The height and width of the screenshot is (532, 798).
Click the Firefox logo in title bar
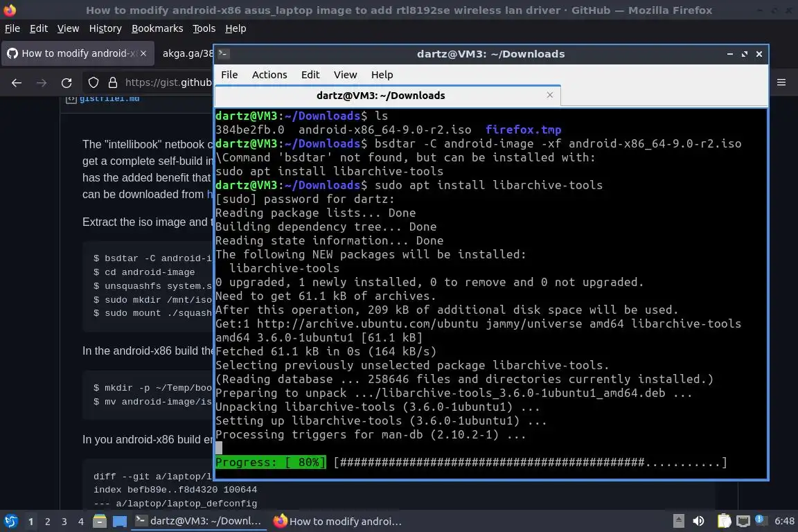click(10, 10)
